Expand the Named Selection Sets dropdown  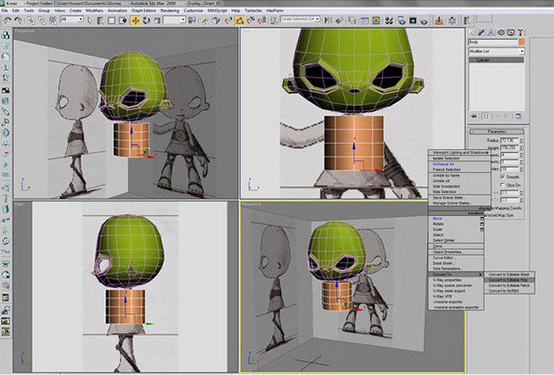[x=300, y=19]
